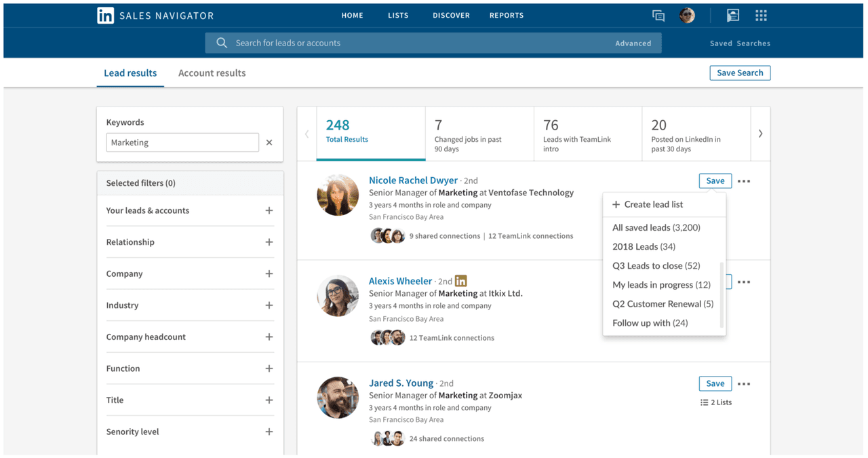Expand the Industry filter

pyautogui.click(x=269, y=305)
